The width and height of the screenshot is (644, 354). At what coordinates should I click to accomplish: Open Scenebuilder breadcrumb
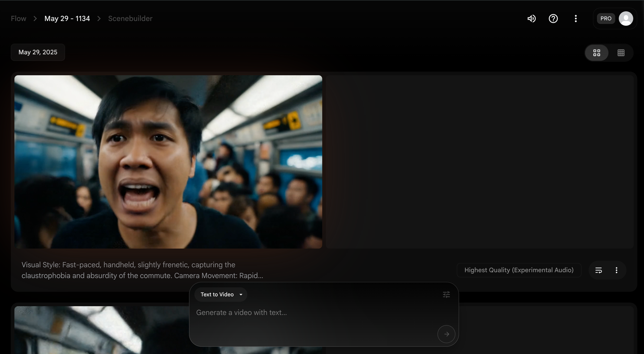tap(130, 19)
